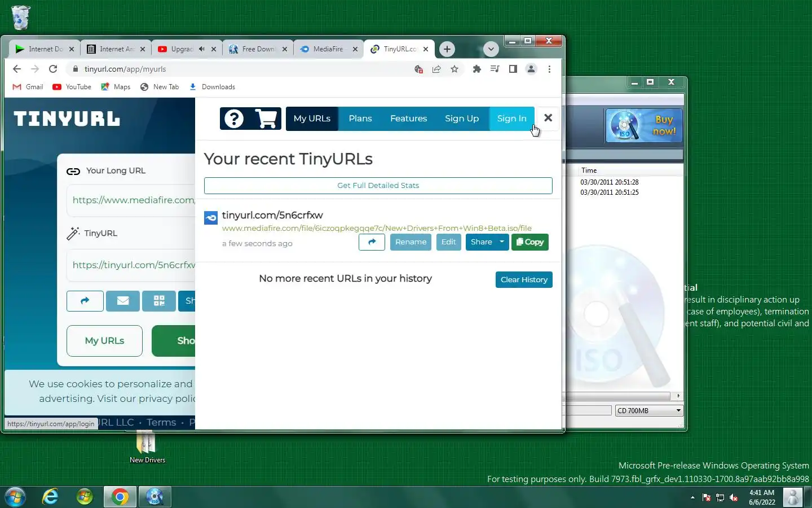The image size is (812, 508).
Task: Click the MediaFire favicon beside the tinyurl
Action: (x=211, y=218)
